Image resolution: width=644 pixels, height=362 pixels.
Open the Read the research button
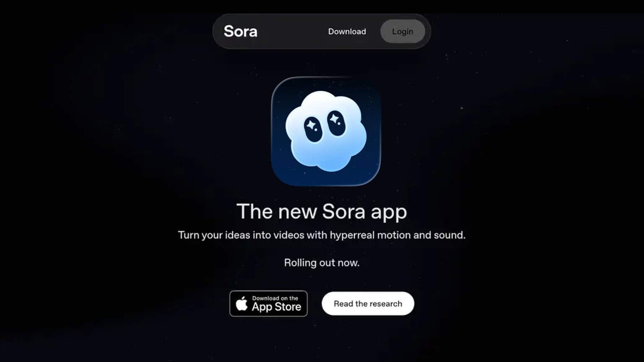[368, 303]
